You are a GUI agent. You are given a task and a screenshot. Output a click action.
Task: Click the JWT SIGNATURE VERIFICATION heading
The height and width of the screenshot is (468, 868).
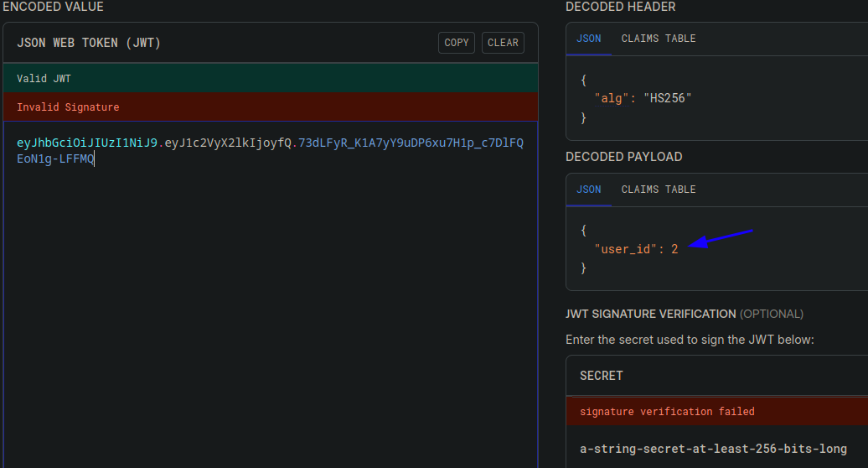(650, 314)
